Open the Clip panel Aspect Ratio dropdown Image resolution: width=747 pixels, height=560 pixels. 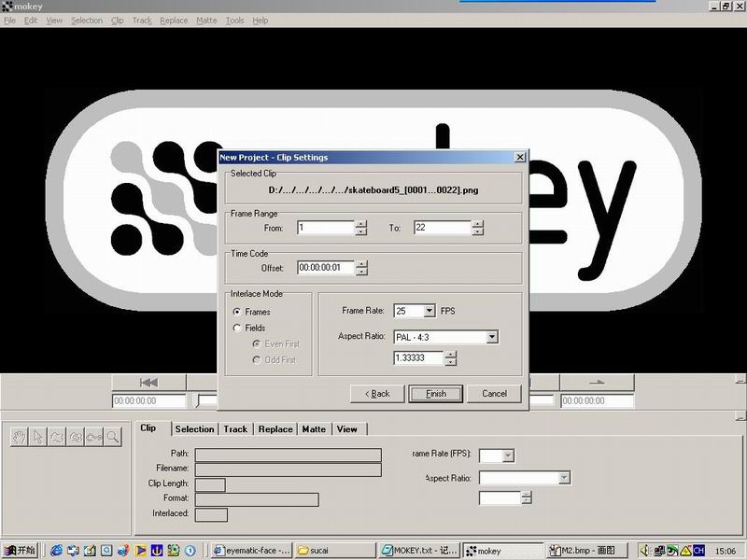coord(565,478)
